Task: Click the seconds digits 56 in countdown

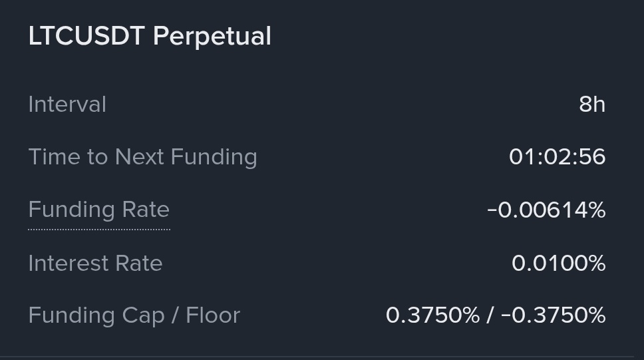Action: click(591, 157)
